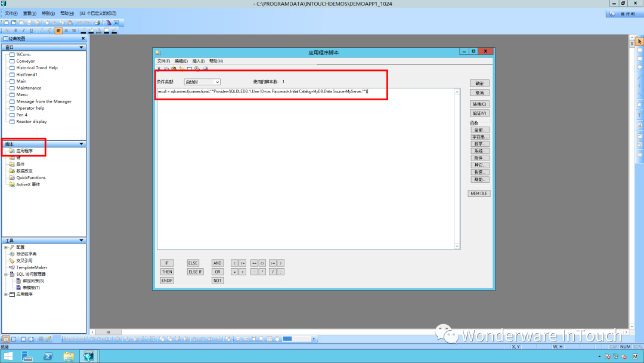Click the Undo icon in the toolbar
Viewport: 644px width, 363px height.
(x=79, y=22)
